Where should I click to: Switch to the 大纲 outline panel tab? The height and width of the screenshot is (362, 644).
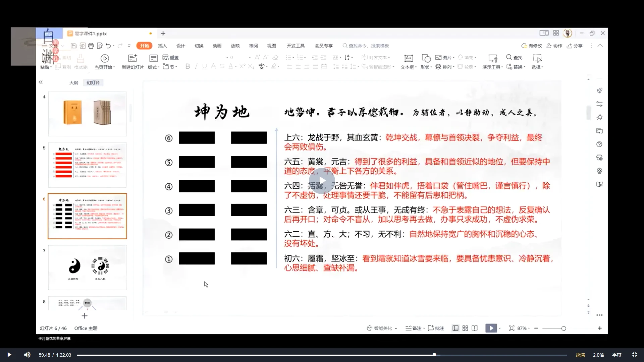click(x=73, y=82)
